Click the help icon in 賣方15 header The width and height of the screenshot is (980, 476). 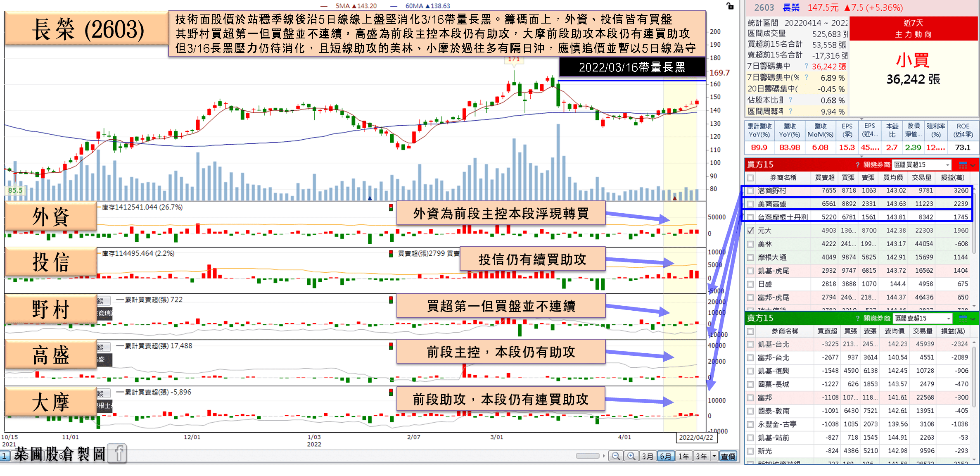(x=858, y=318)
